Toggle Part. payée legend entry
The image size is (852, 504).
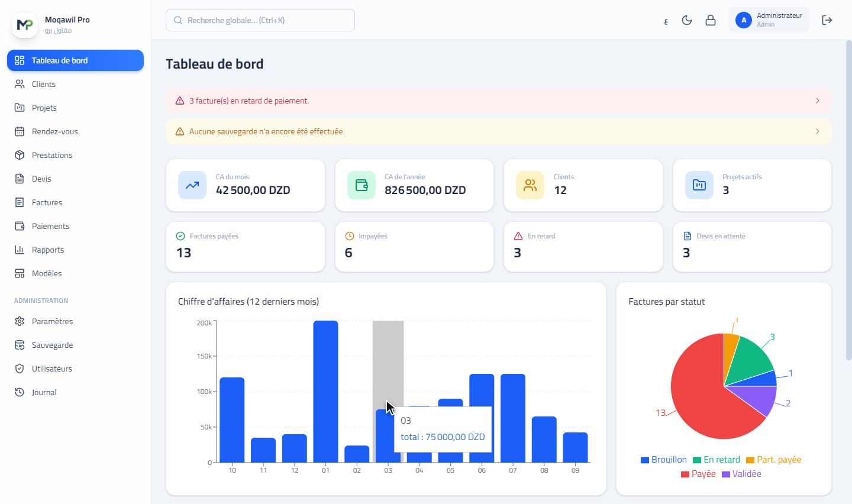tap(774, 460)
